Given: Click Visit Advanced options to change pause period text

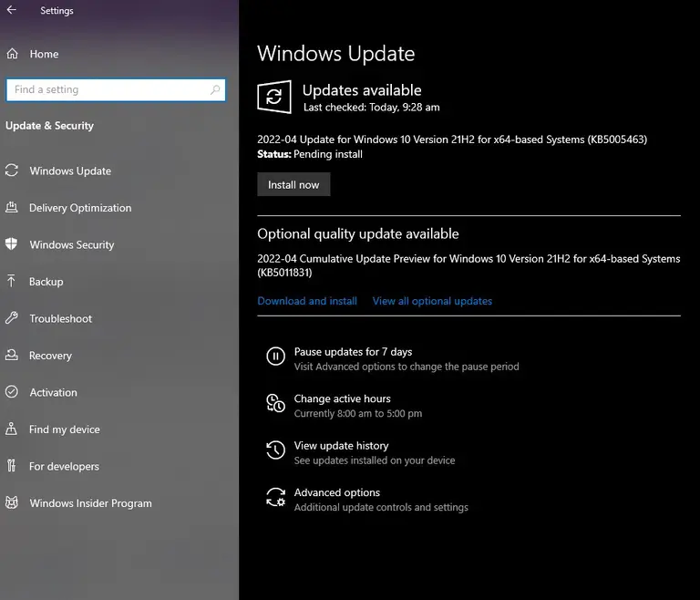Looking at the screenshot, I should coord(407,367).
